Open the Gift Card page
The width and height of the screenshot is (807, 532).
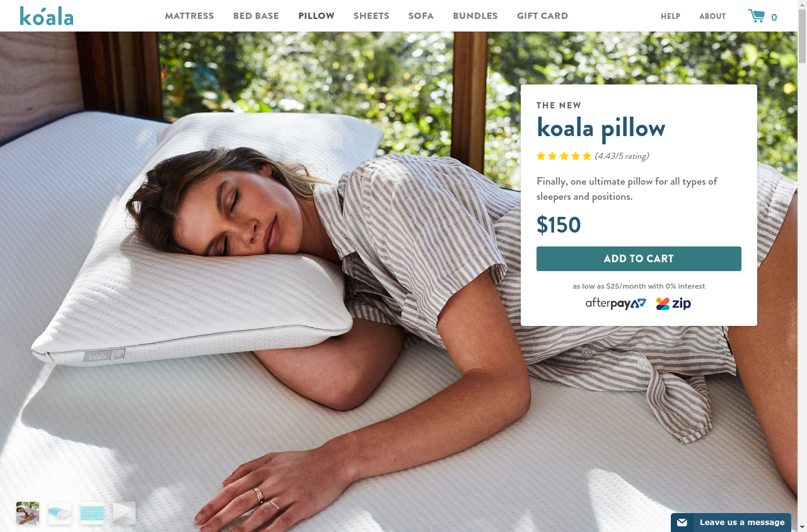tap(542, 16)
